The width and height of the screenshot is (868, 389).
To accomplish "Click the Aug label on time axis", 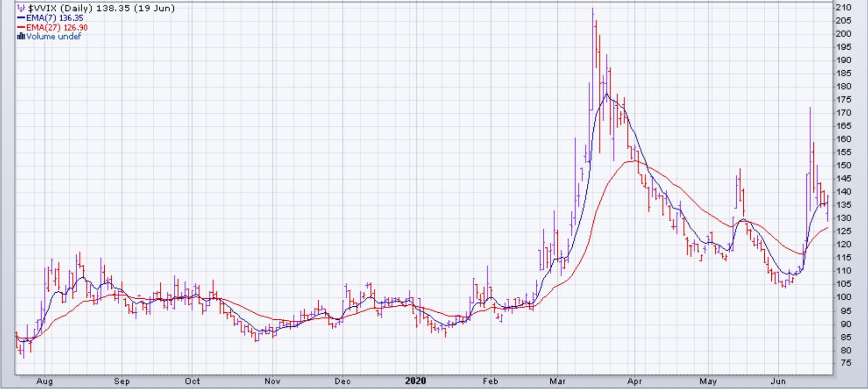I will [45, 381].
